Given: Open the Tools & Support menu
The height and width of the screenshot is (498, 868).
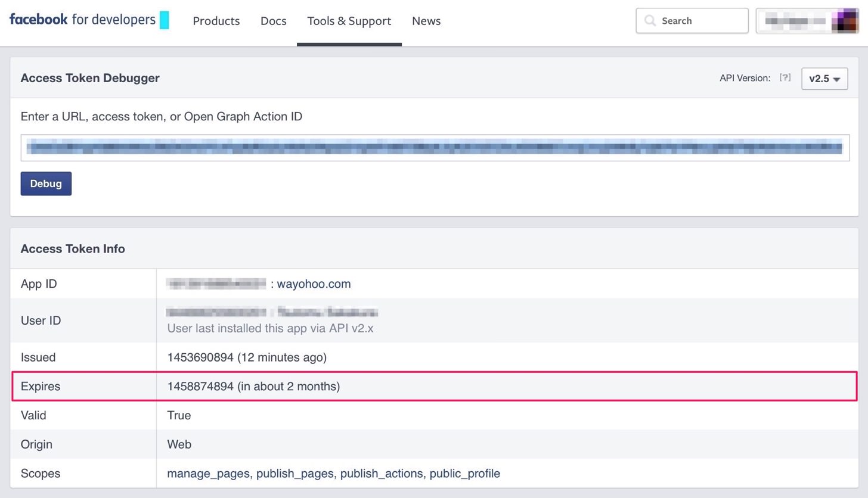Looking at the screenshot, I should (349, 21).
